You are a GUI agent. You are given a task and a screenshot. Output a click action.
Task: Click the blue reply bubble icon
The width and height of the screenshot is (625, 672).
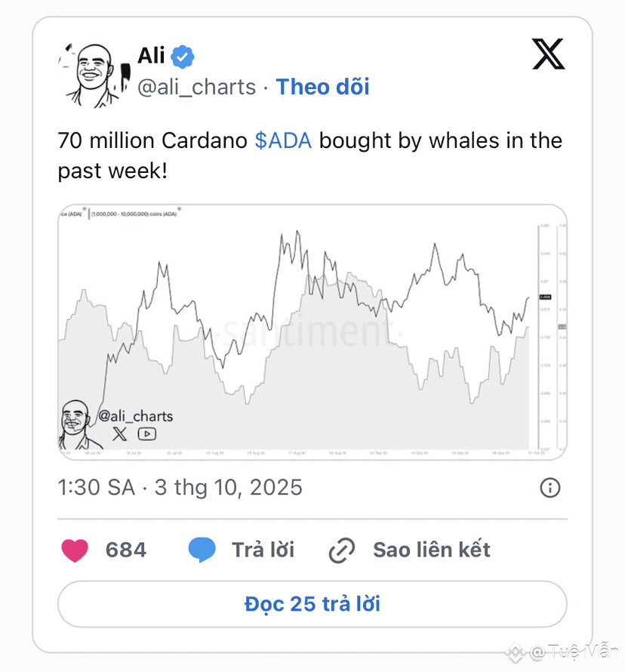click(202, 550)
